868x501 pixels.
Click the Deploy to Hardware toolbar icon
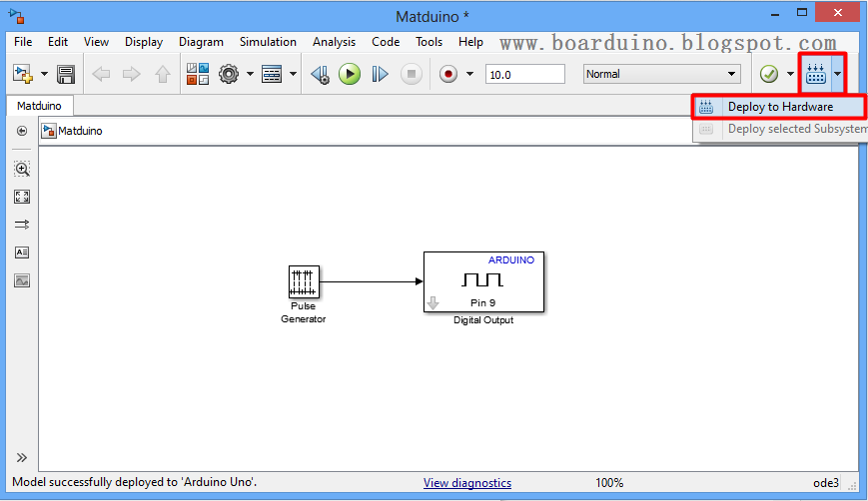(x=816, y=74)
